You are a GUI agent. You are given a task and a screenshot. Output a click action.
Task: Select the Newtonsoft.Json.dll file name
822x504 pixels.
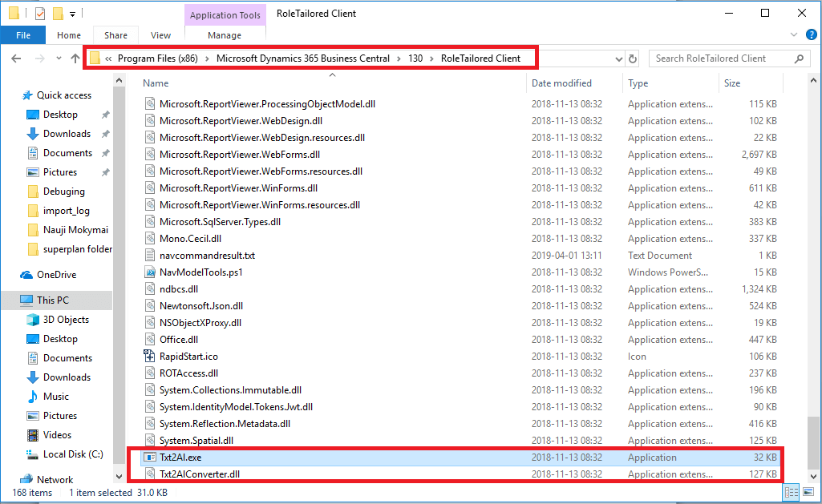click(x=201, y=306)
